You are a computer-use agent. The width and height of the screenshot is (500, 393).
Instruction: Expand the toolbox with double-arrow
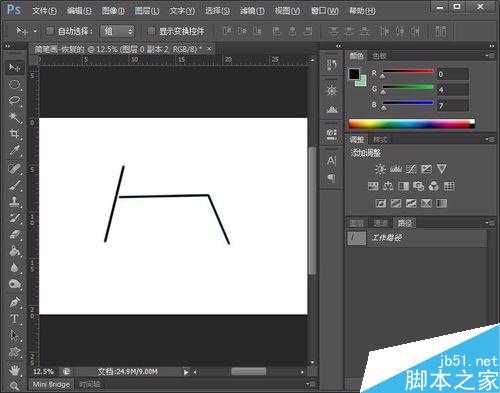click(x=8, y=46)
